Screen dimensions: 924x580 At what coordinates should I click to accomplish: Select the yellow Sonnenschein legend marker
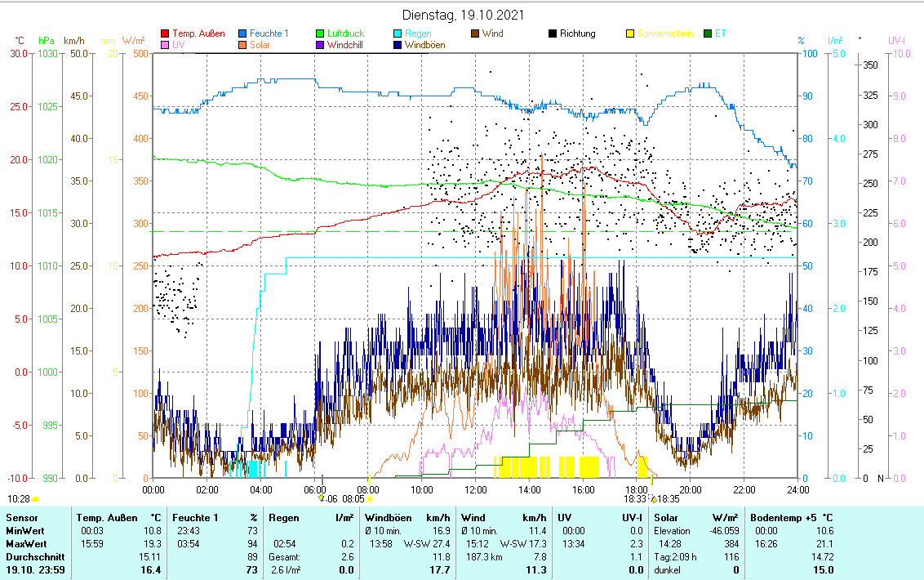tap(630, 33)
